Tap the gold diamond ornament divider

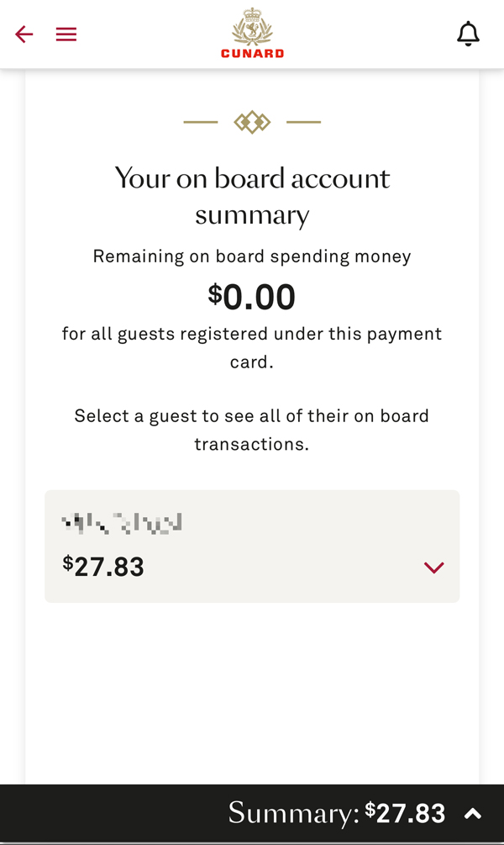[252, 122]
